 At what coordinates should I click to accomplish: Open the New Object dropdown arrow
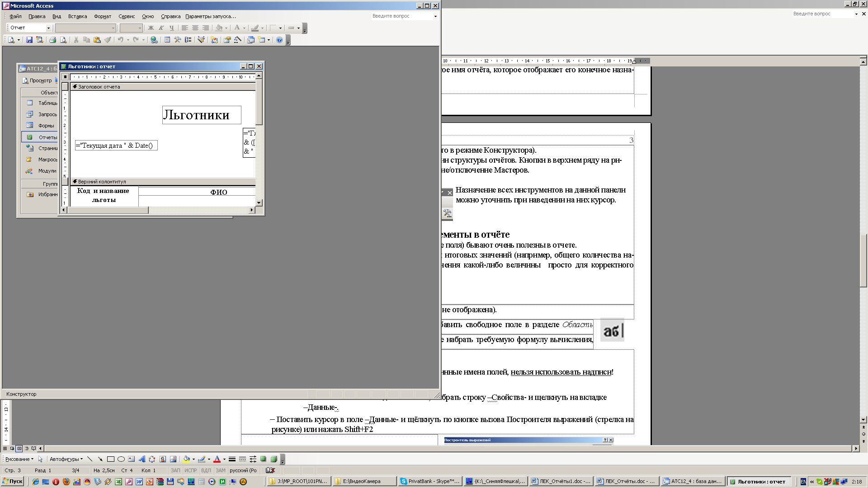(x=269, y=40)
